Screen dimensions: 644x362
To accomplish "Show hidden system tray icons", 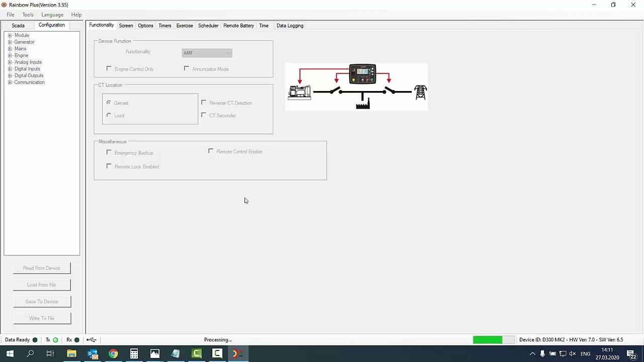I will [532, 354].
